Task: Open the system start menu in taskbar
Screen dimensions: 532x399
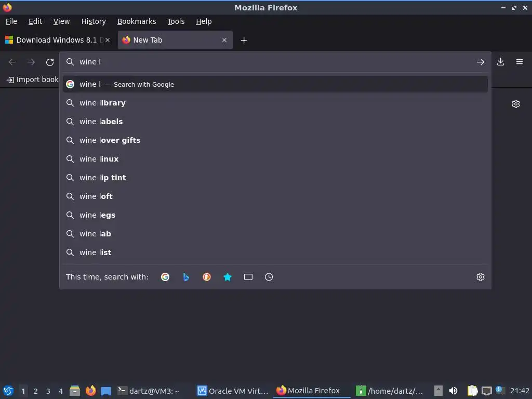Action: click(8, 391)
